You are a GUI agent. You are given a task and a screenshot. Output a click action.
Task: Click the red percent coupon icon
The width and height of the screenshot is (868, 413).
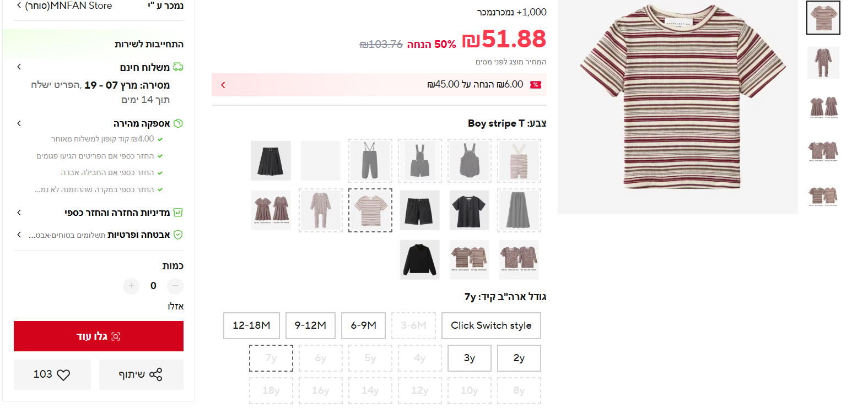click(536, 85)
